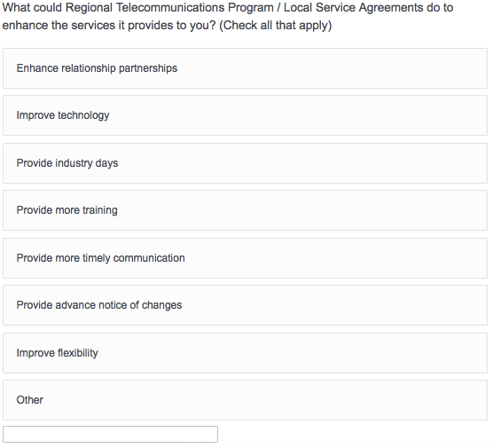Click '(Check all that apply)' instruction text
The height and width of the screenshot is (448, 493).
coord(276,26)
